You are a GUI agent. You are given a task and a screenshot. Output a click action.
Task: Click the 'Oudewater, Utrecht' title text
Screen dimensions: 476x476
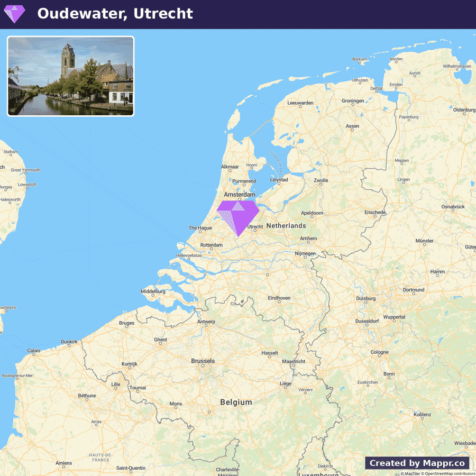click(115, 14)
